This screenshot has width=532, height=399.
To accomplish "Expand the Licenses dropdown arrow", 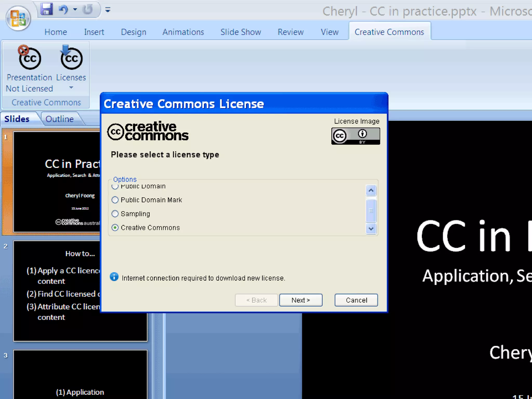I will click(71, 88).
